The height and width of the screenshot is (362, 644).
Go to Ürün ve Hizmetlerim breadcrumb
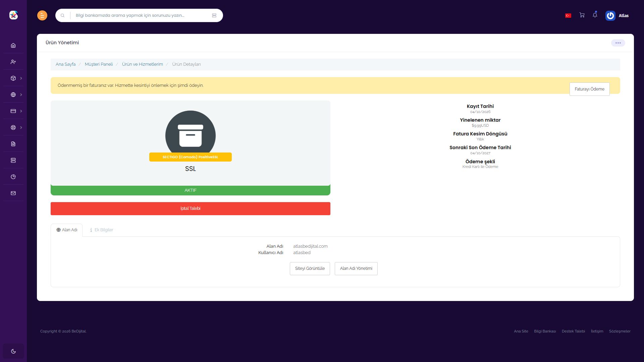click(x=143, y=64)
